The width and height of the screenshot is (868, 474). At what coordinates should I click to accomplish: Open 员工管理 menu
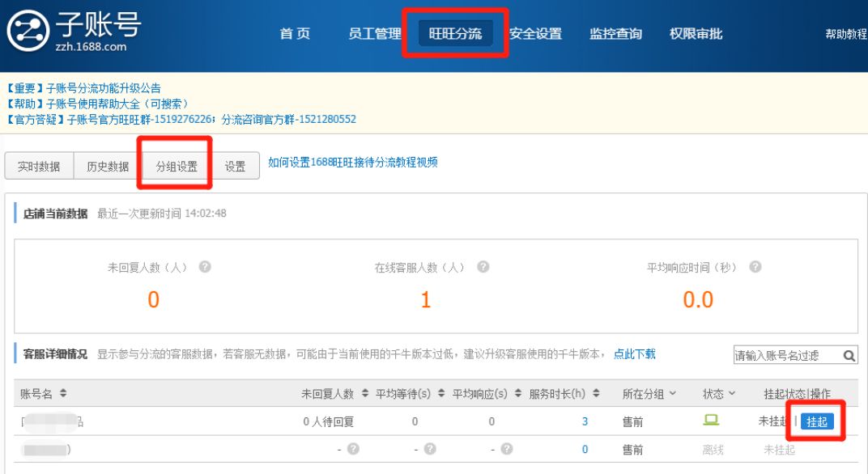375,34
